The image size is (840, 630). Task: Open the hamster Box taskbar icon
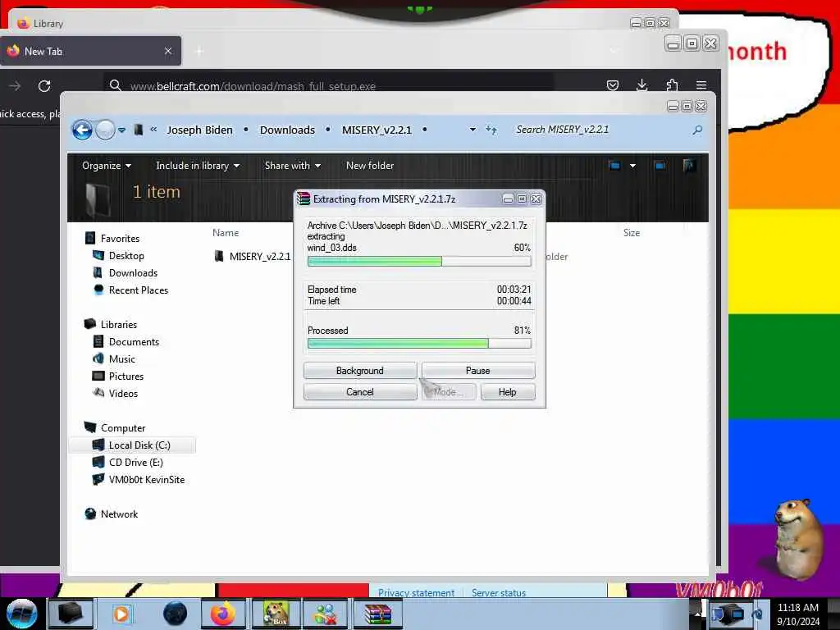[x=276, y=614]
